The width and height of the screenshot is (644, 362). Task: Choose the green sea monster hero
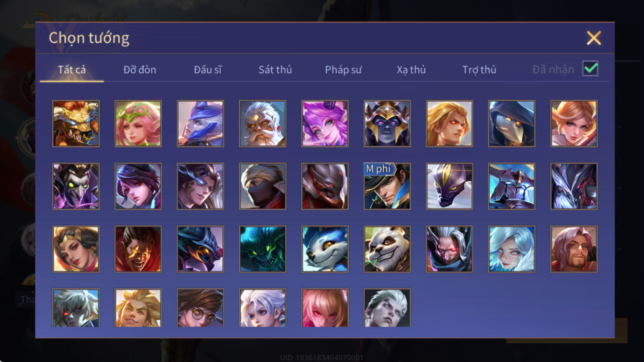click(262, 249)
